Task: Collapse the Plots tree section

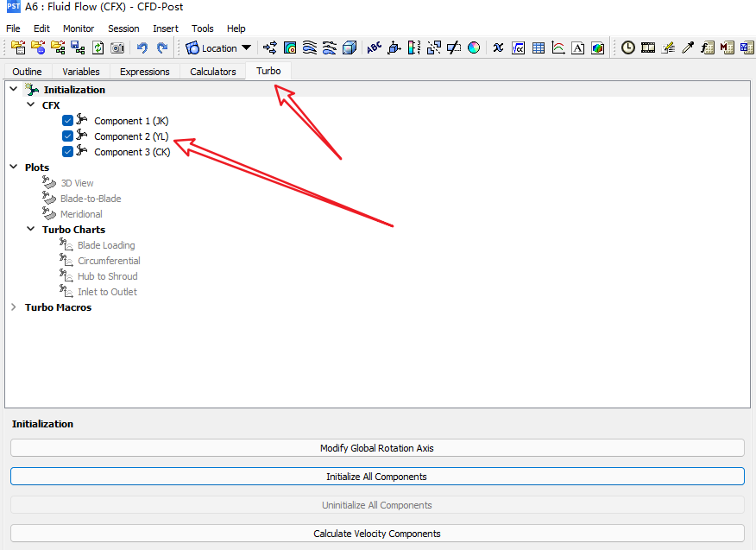Action: (x=13, y=168)
